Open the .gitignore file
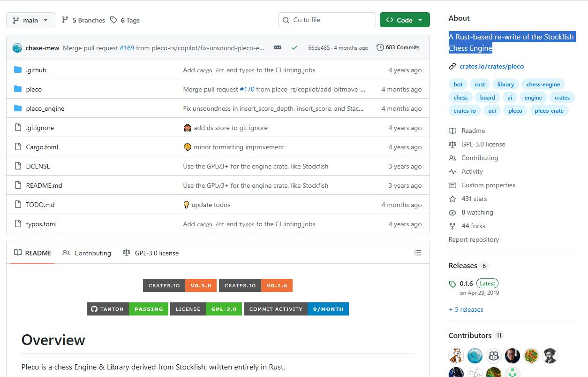 (40, 128)
